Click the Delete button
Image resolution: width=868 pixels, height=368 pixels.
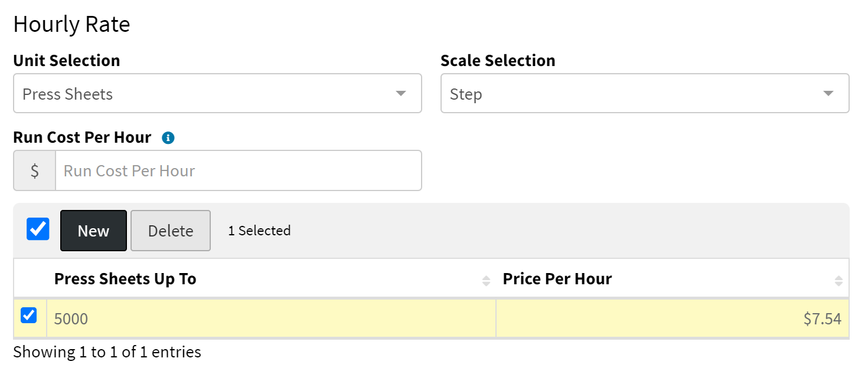[171, 231]
